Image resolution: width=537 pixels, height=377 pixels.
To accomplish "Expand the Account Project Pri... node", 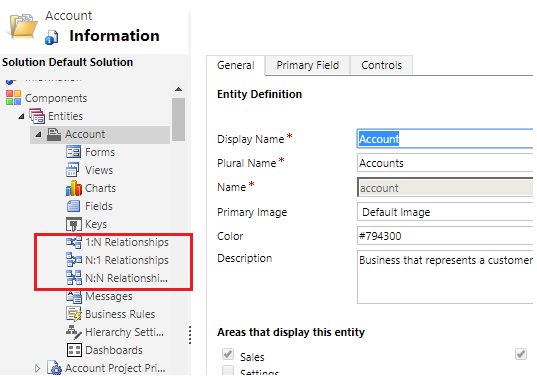I will pos(37,368).
